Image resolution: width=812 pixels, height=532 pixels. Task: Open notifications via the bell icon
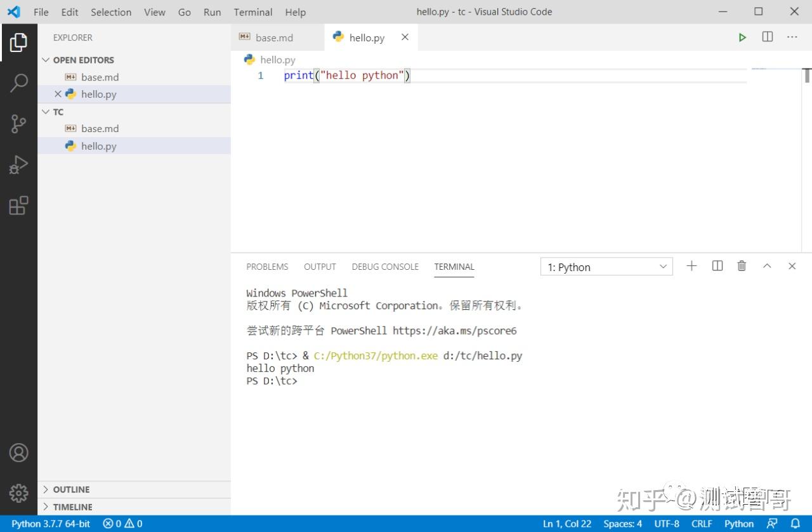795,523
